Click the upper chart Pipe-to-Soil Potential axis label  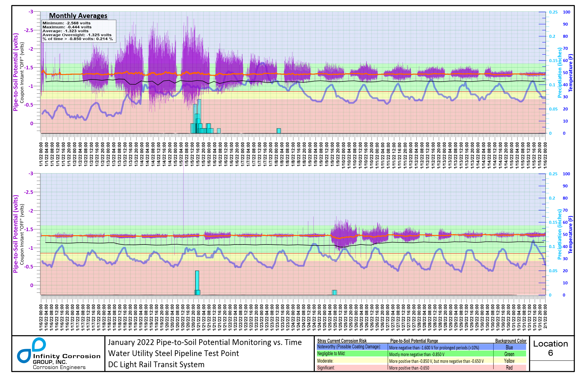16,72
